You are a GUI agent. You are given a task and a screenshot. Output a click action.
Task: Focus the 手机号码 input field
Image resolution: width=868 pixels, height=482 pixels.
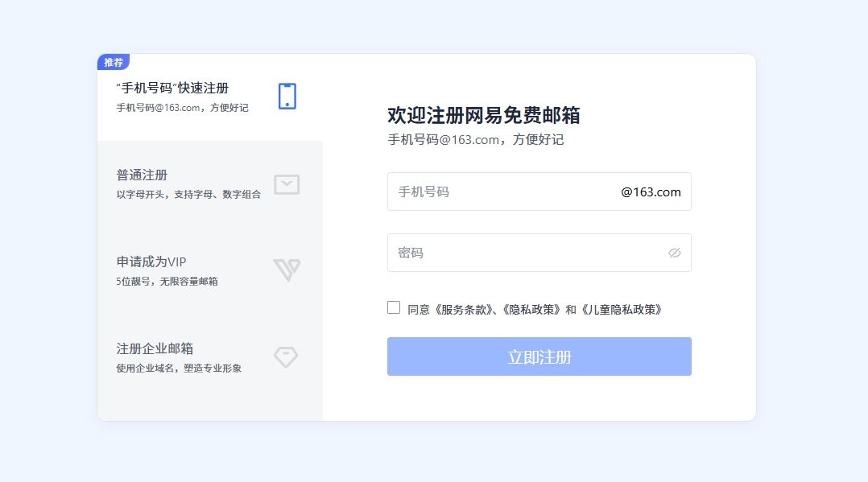499,192
